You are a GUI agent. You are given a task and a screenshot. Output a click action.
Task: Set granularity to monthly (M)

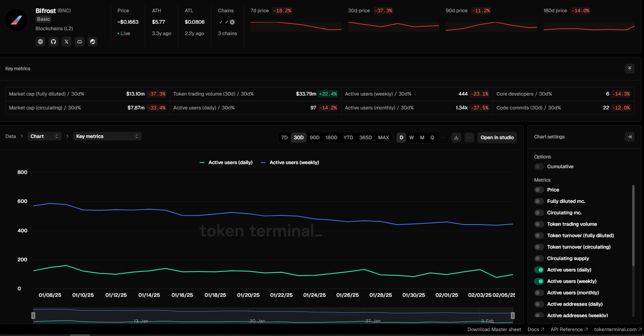[422, 138]
